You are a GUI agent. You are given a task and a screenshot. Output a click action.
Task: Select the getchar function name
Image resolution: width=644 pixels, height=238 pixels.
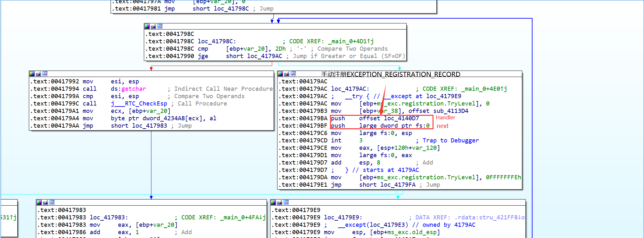click(x=134, y=89)
